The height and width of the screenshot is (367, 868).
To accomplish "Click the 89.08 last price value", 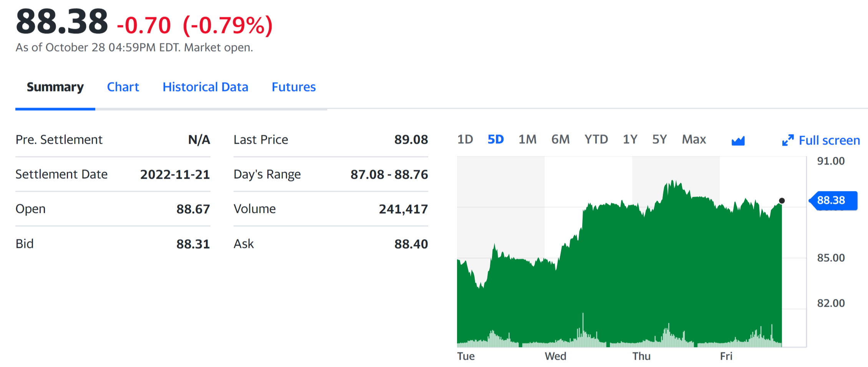I will coord(411,140).
